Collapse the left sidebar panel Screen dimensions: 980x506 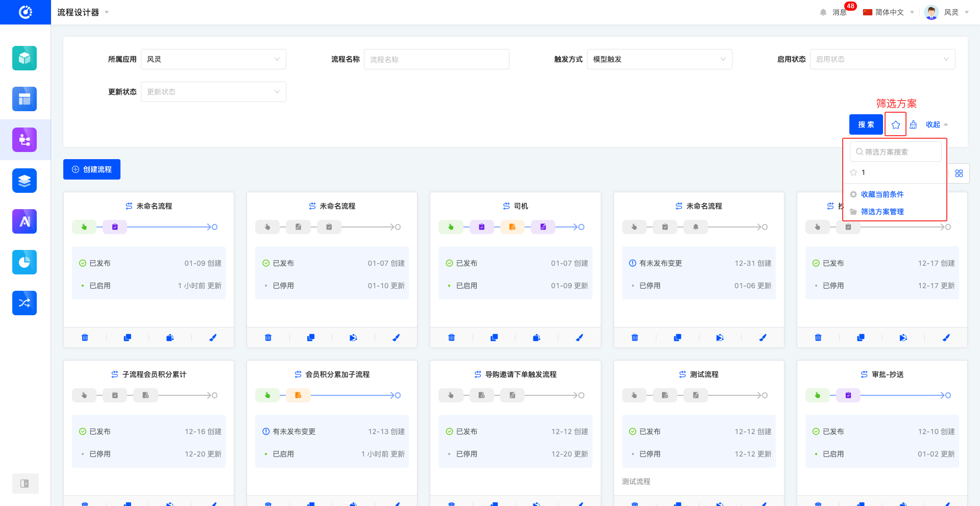click(x=24, y=484)
